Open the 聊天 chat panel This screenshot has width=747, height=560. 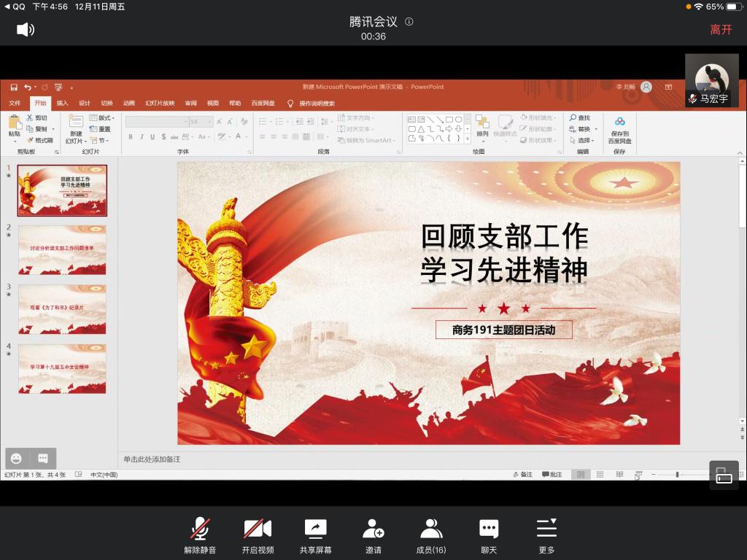489,536
